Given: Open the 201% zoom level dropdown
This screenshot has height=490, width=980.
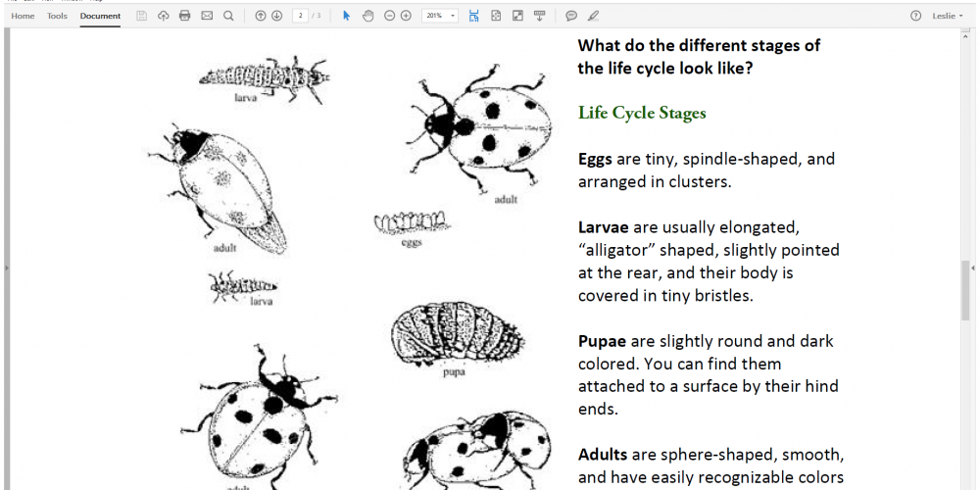Looking at the screenshot, I should click(x=440, y=16).
